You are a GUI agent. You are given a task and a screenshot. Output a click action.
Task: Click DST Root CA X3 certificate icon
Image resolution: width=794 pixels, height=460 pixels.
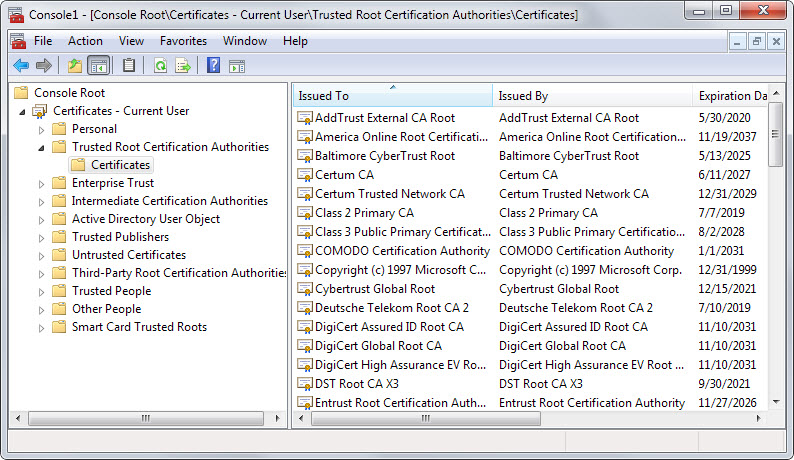pos(305,384)
